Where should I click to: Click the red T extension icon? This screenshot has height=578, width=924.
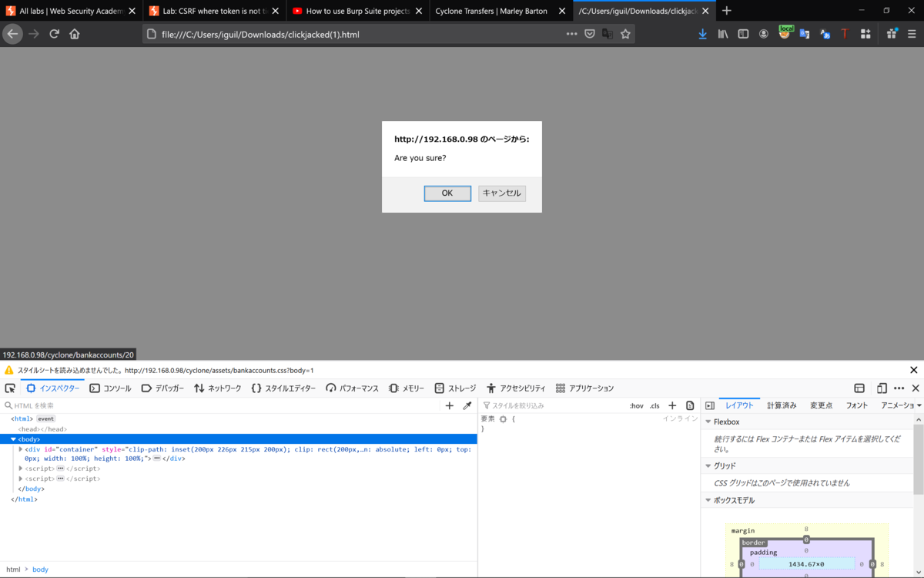[x=845, y=34]
